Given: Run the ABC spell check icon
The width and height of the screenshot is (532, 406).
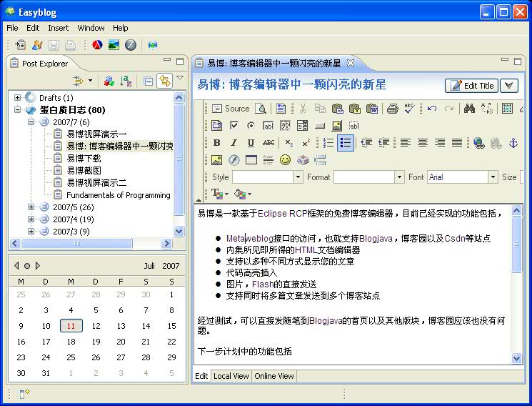Looking at the screenshot, I should 409,109.
